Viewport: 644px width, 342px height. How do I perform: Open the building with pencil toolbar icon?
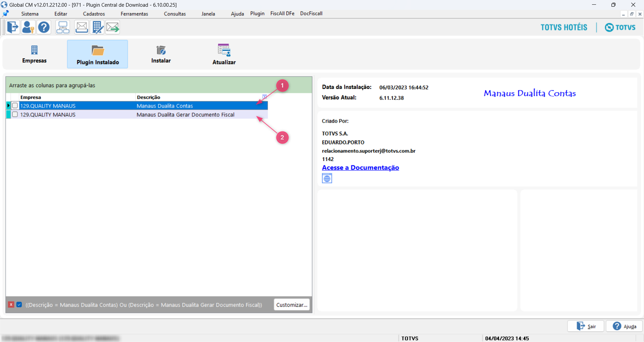pos(97,27)
